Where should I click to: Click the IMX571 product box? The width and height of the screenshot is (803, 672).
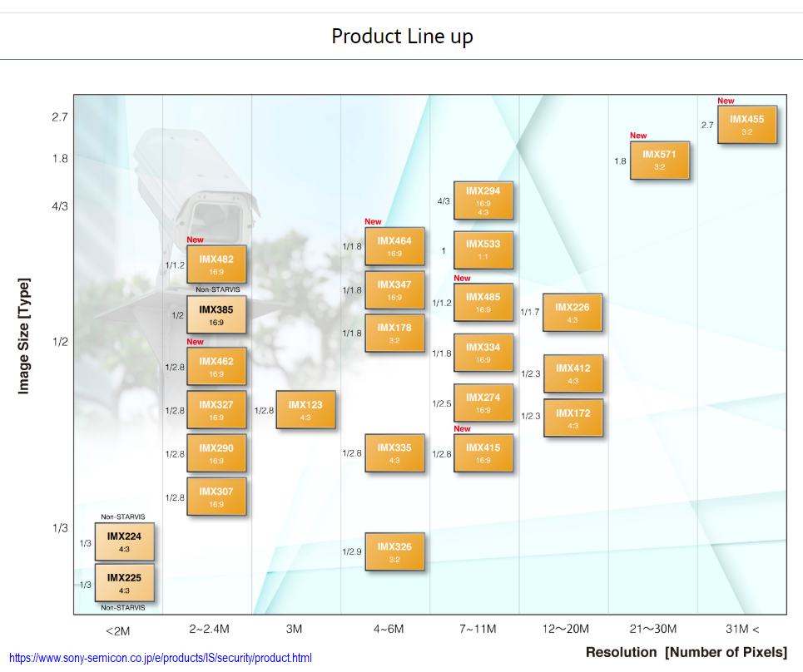660,161
